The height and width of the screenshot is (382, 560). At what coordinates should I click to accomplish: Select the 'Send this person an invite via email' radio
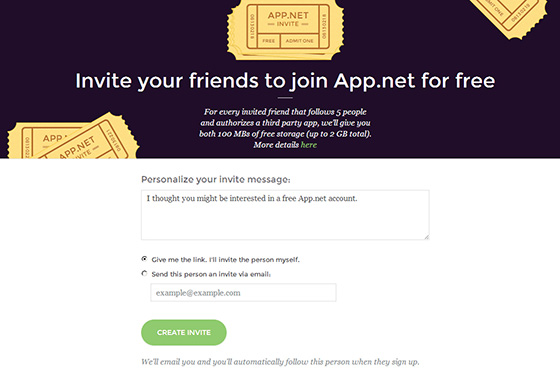point(144,273)
